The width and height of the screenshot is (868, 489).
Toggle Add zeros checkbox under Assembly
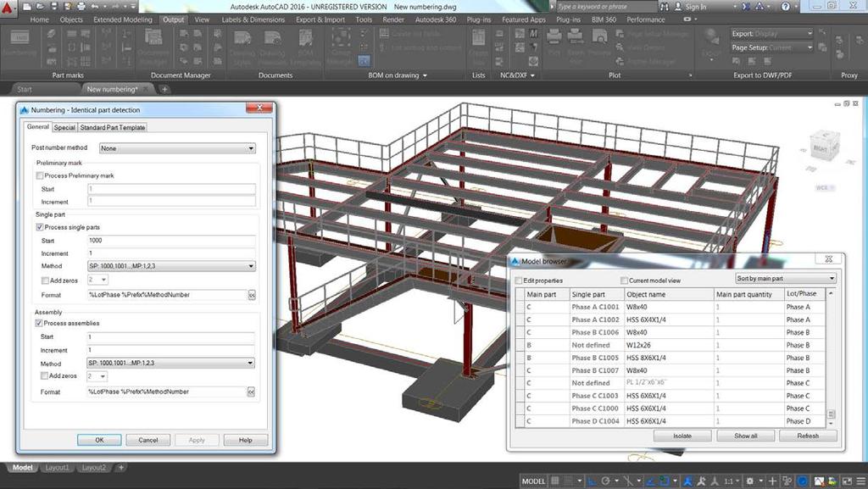pyautogui.click(x=44, y=375)
